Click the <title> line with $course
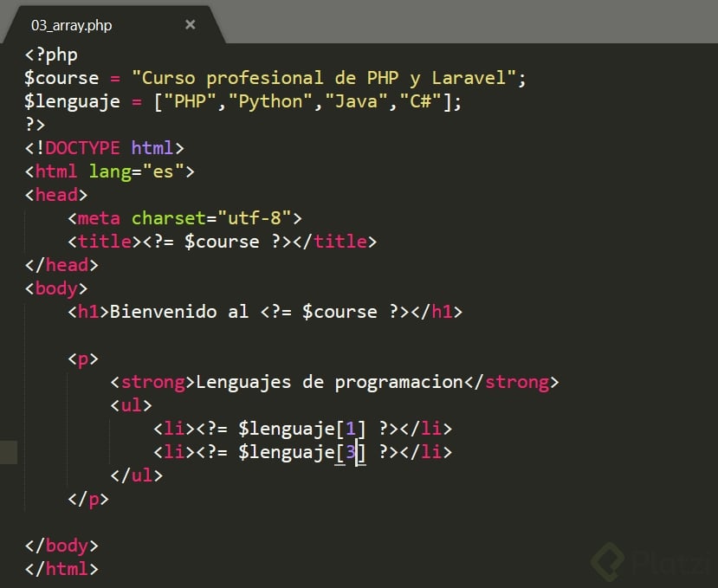The width and height of the screenshot is (718, 588). pos(222,242)
